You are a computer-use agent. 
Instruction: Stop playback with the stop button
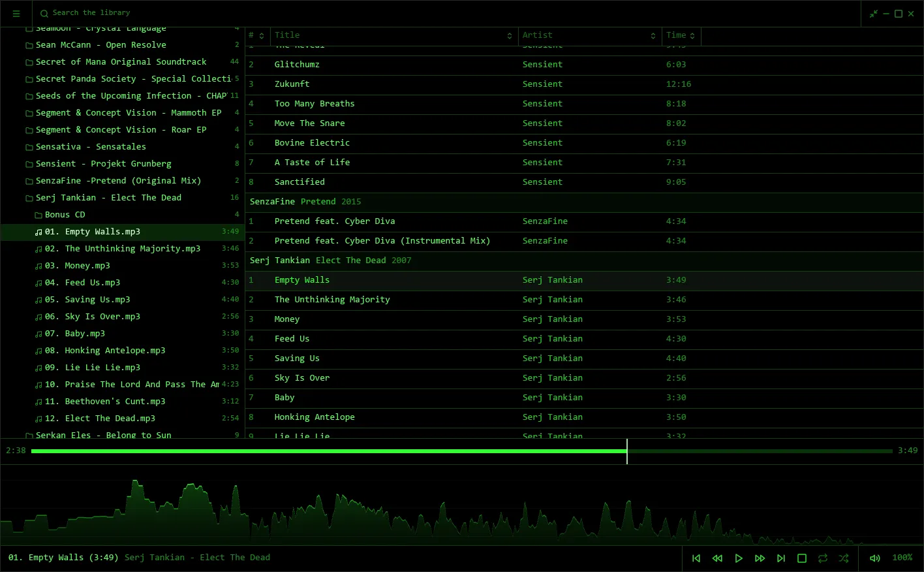click(x=802, y=558)
